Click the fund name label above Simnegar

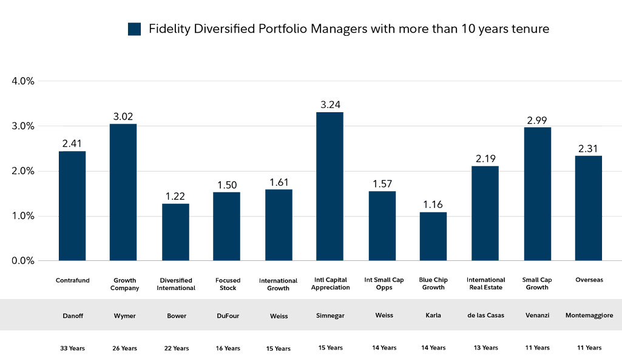[x=331, y=283]
